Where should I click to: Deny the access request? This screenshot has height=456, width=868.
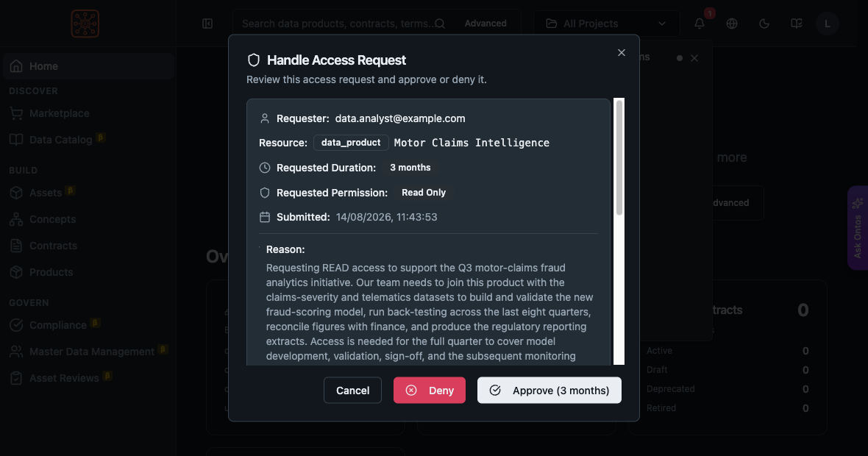[430, 390]
